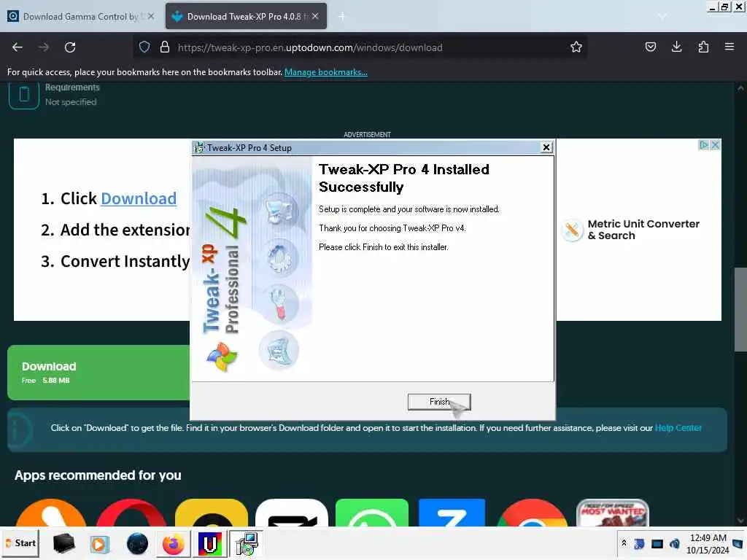
Task: Open the U-logo app in the taskbar
Action: tap(210, 543)
